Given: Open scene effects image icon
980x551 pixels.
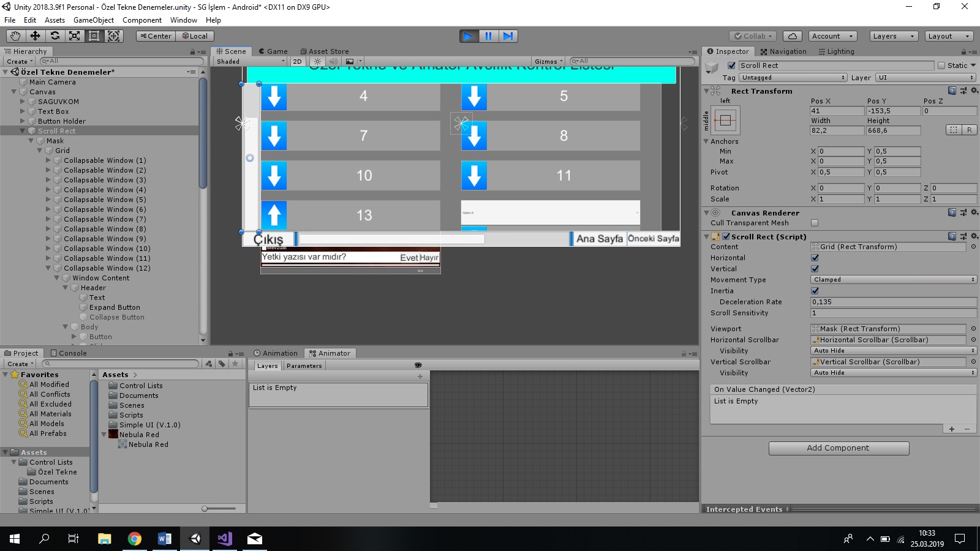Looking at the screenshot, I should pos(350,61).
